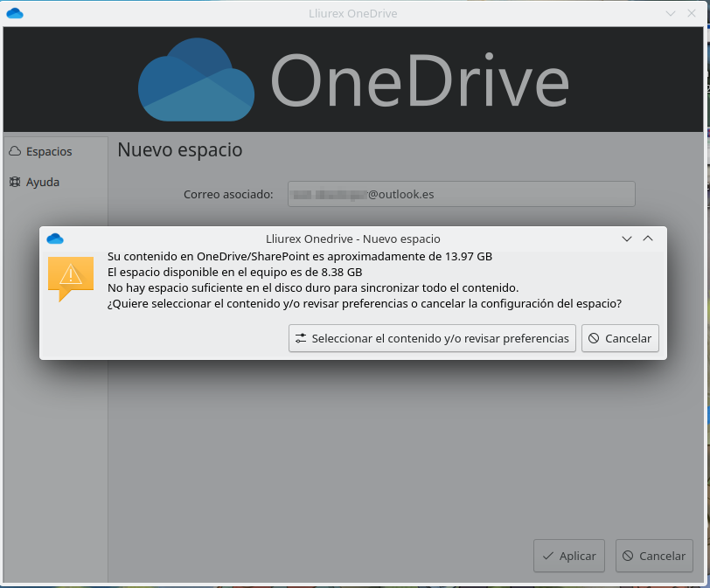This screenshot has width=710, height=588.
Task: Maximize the Nuevo espacio dialog with the up chevron
Action: (x=648, y=239)
